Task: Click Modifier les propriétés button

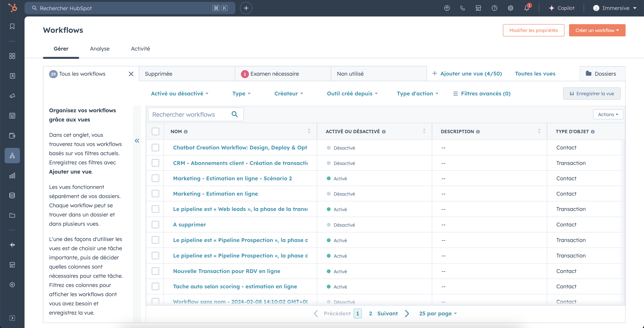Action: click(x=533, y=30)
